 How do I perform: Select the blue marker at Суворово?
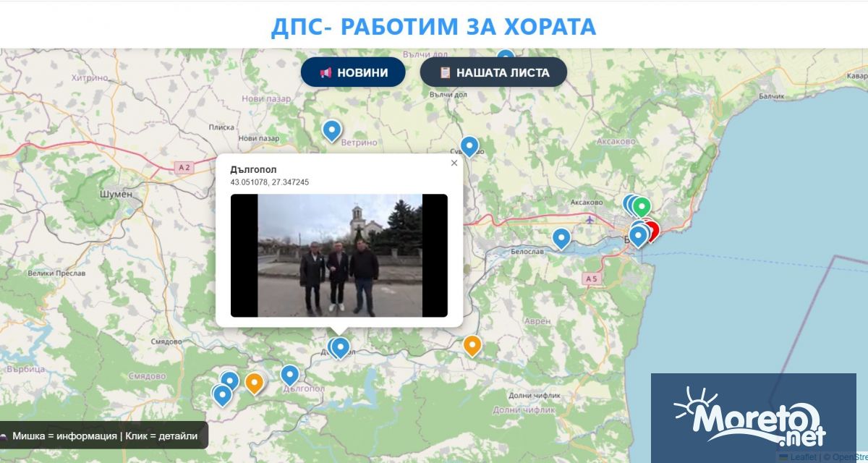click(x=469, y=147)
